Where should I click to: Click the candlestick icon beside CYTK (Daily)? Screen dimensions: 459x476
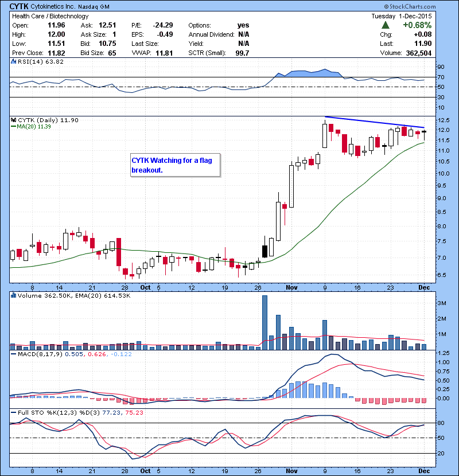[13, 120]
